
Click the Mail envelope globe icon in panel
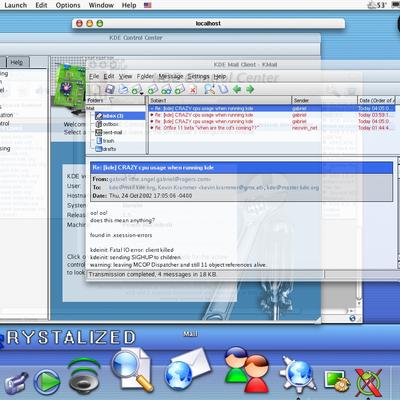coord(187,369)
